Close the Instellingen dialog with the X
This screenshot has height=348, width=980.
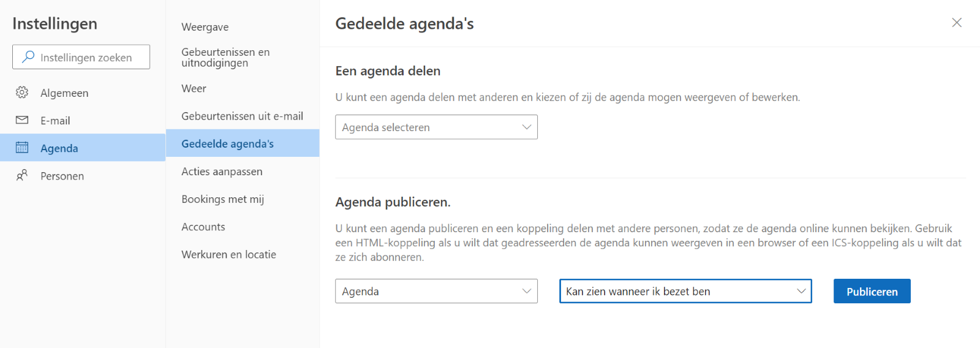click(x=957, y=23)
